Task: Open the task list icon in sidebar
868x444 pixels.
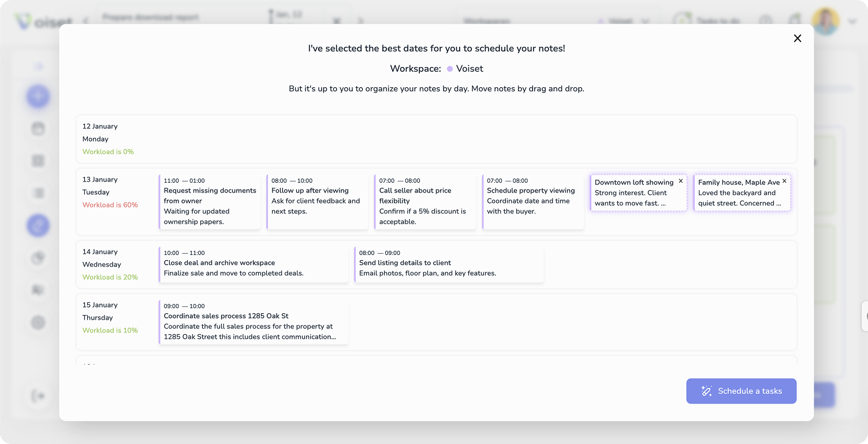Action: (38, 193)
